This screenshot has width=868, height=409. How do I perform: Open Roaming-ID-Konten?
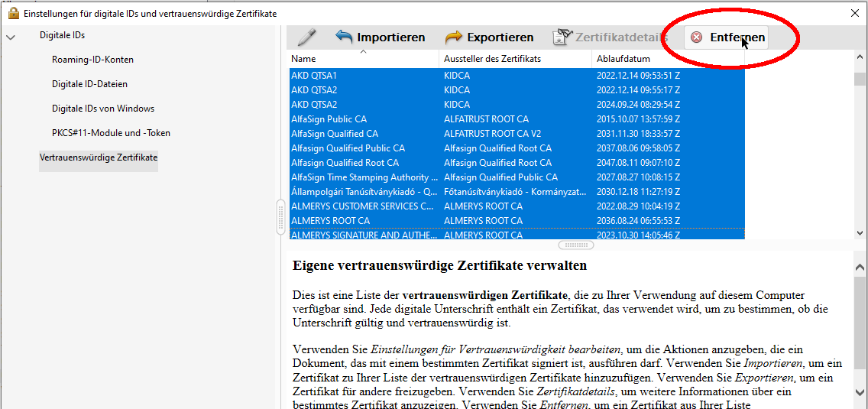[x=92, y=60]
